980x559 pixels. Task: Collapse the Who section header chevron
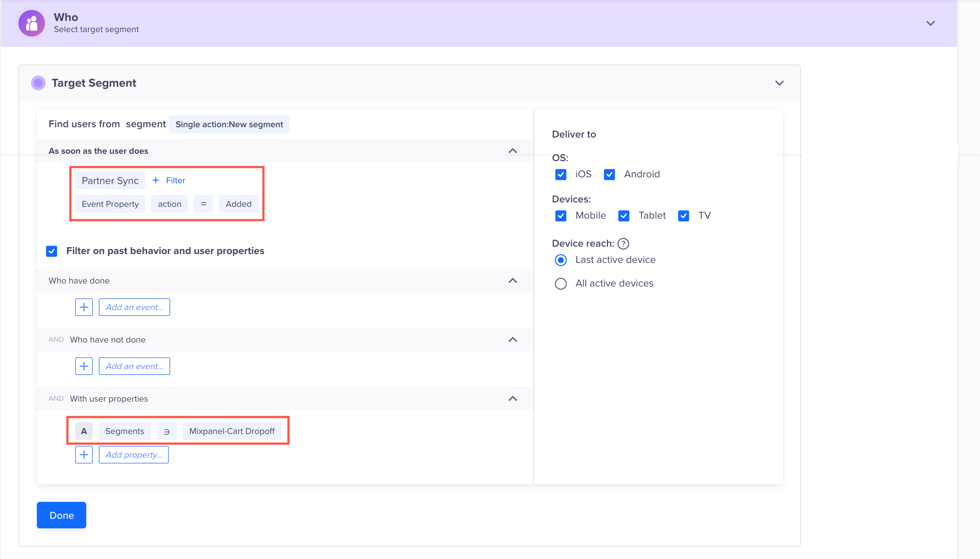tap(931, 24)
